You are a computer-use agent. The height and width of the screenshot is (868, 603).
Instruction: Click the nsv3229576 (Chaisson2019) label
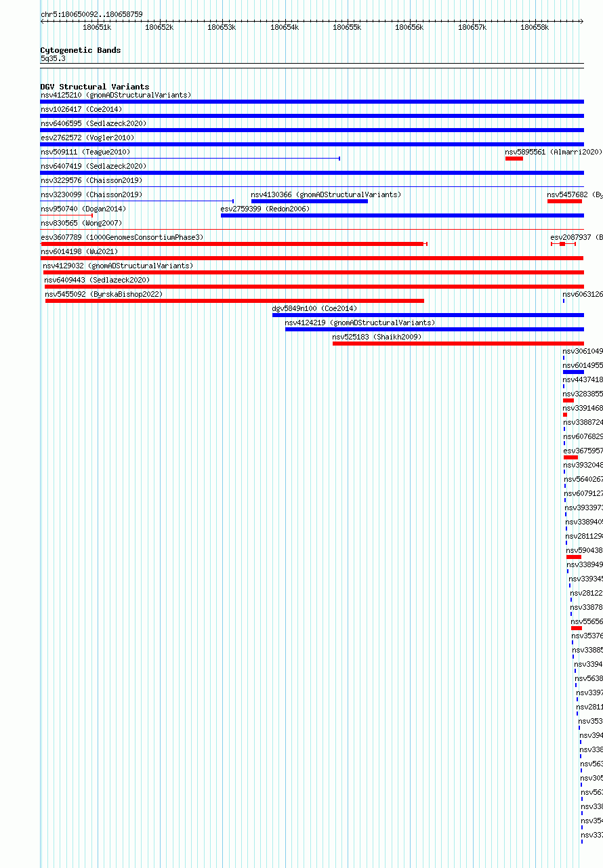[91, 180]
